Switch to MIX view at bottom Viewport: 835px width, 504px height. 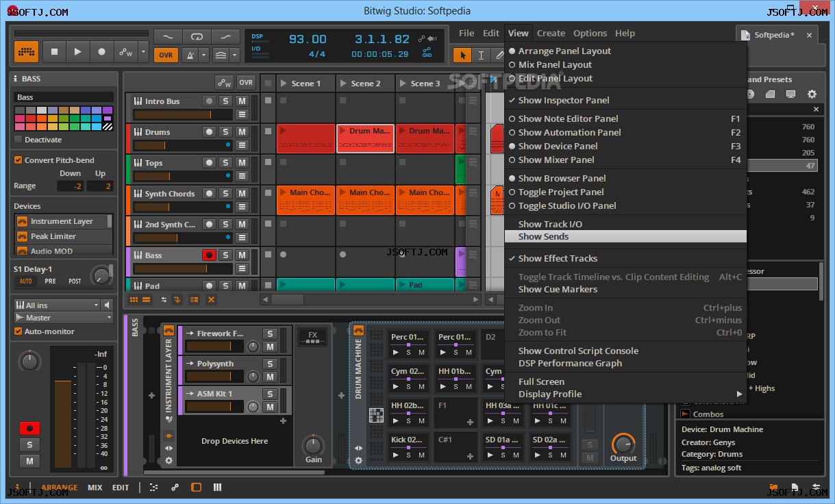point(95,488)
